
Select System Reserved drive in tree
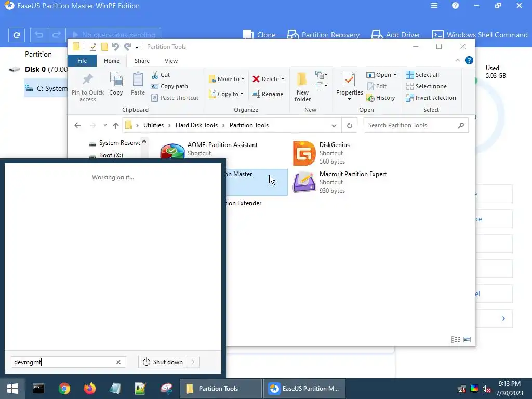click(x=114, y=143)
